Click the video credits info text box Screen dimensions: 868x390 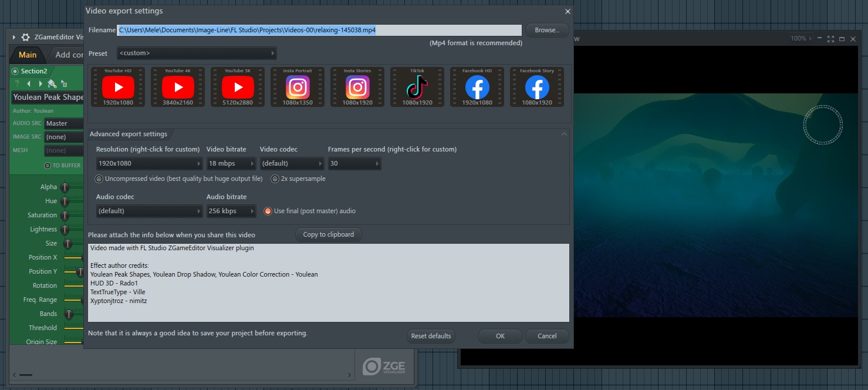(329, 283)
